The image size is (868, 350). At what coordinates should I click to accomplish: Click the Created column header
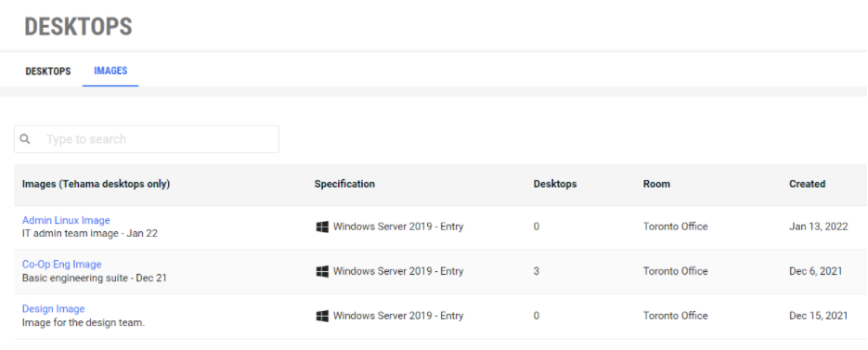click(807, 184)
